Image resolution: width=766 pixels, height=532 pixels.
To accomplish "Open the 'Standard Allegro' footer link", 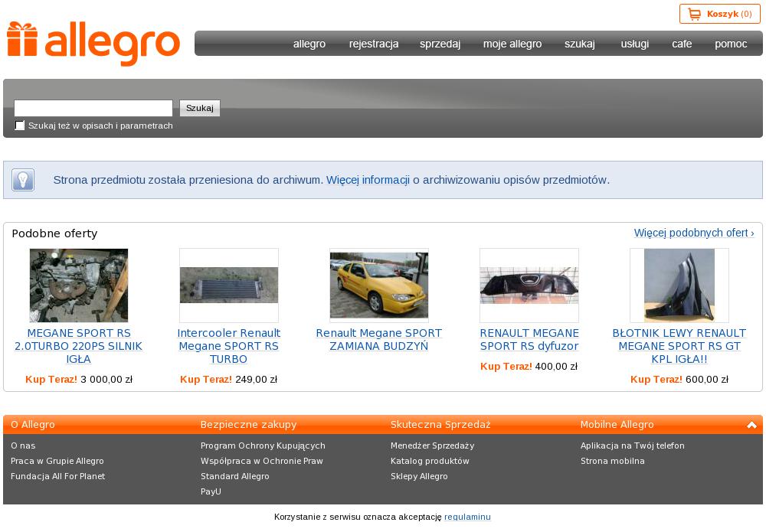I will pyautogui.click(x=234, y=476).
